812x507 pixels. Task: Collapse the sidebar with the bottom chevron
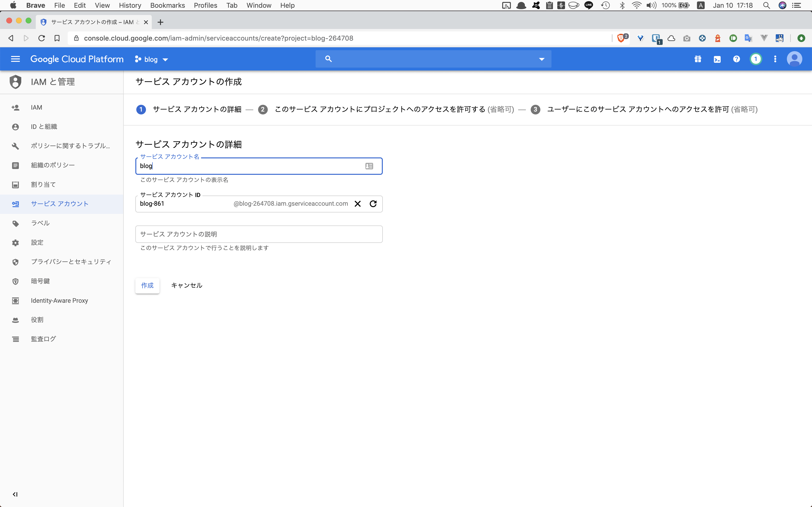tap(15, 494)
